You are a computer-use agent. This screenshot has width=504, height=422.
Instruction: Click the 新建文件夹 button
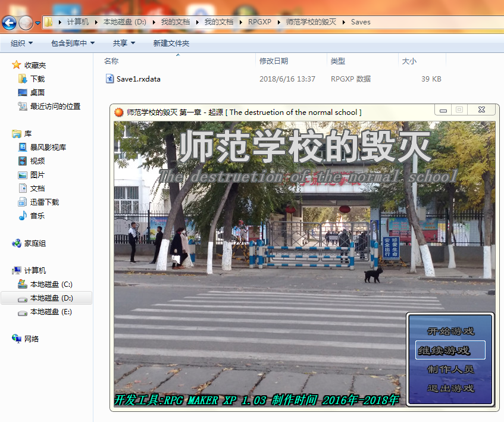pyautogui.click(x=171, y=43)
